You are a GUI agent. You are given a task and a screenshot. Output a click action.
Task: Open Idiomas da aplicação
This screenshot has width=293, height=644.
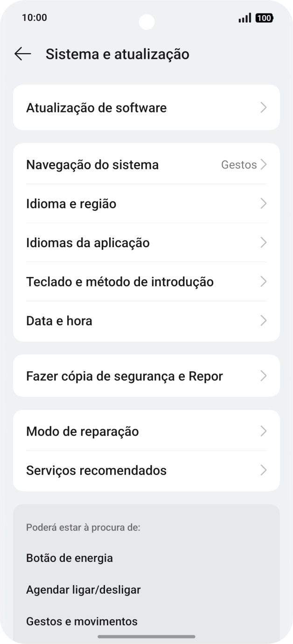pyautogui.click(x=88, y=242)
